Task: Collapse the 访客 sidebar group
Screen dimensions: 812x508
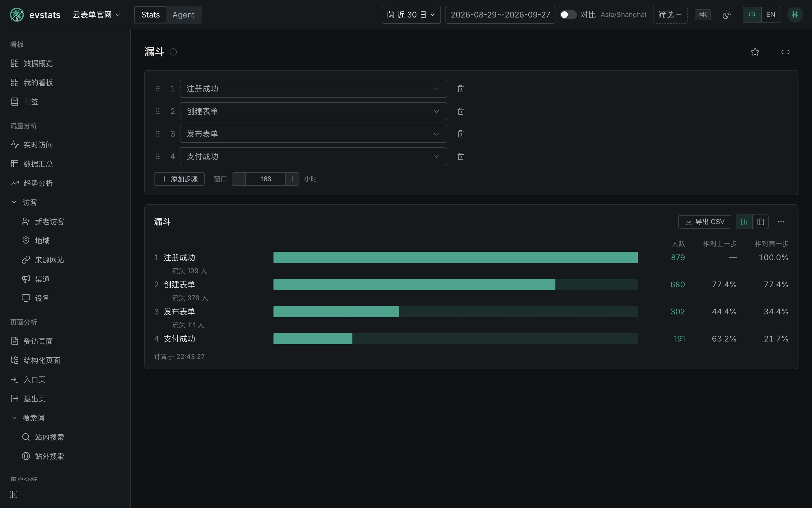Action: pyautogui.click(x=65, y=202)
